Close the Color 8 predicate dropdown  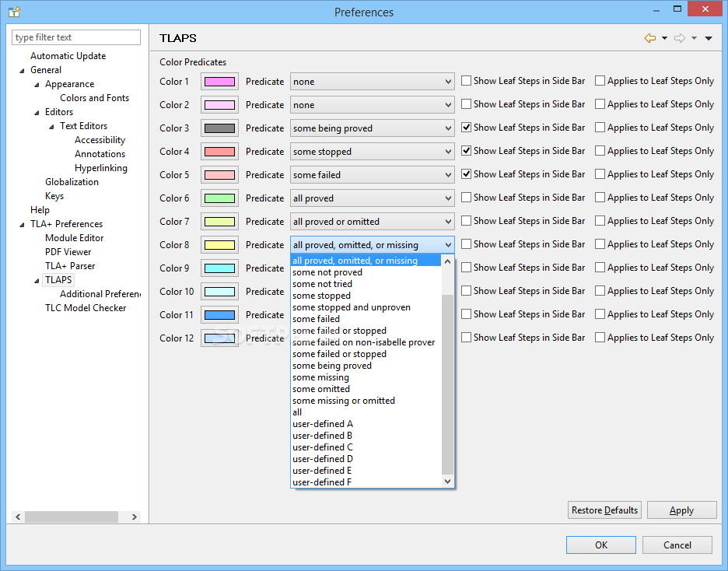pyautogui.click(x=373, y=244)
